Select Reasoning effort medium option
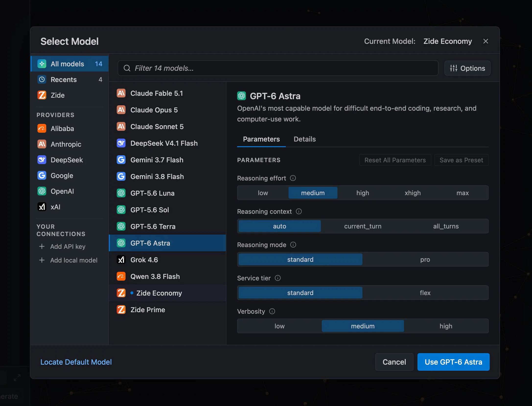This screenshot has height=406, width=532. tap(313, 193)
